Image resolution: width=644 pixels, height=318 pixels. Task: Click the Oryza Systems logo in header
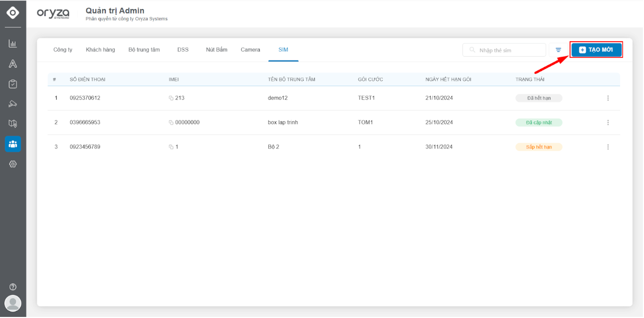[53, 13]
